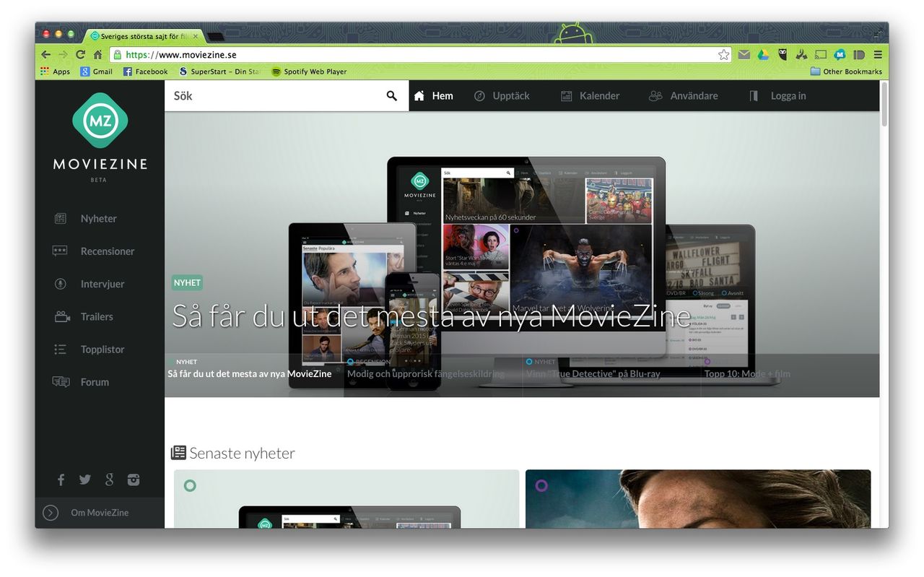Viewport: 924px width, 577px height.
Task: Open the Facebook bookmark
Action: point(145,71)
